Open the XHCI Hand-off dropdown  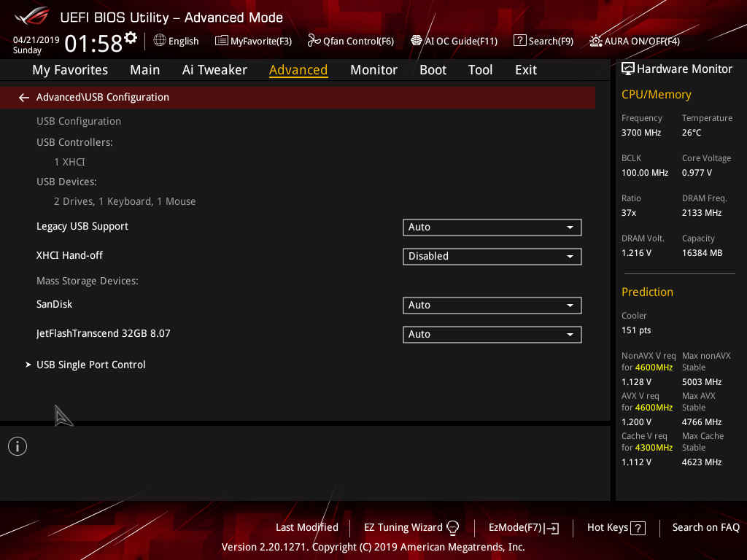coord(492,257)
